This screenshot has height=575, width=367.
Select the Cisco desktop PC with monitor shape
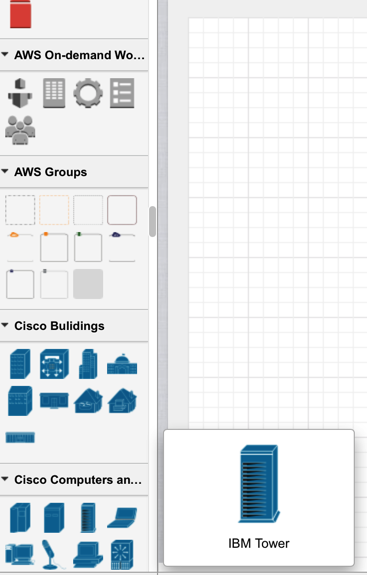click(20, 554)
